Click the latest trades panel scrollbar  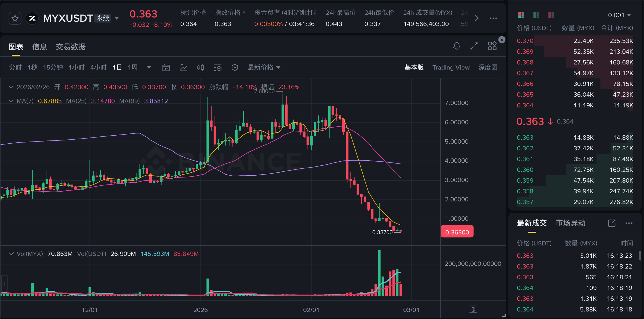coord(640,256)
